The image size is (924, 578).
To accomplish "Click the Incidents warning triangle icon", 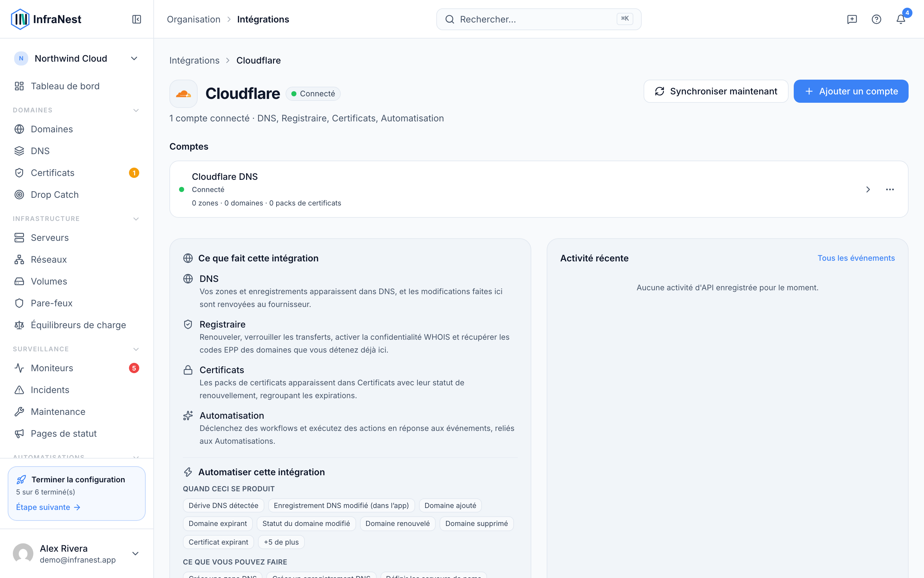I will pos(19,390).
